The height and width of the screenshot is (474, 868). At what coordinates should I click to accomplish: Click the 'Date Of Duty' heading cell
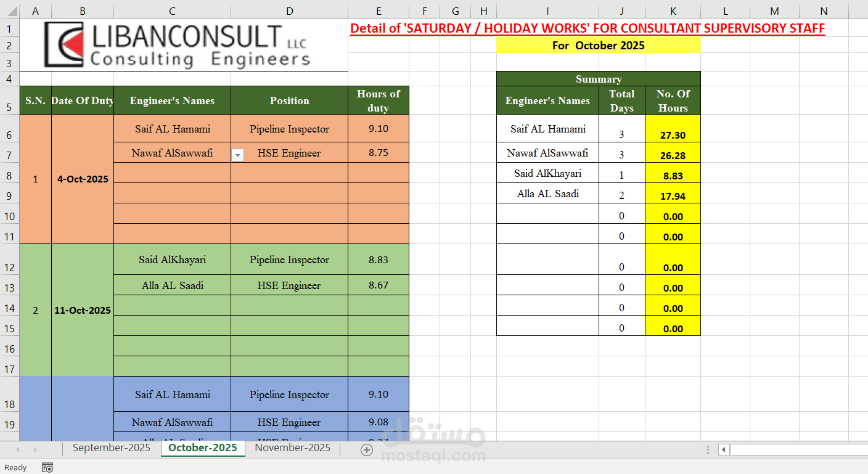click(x=83, y=100)
